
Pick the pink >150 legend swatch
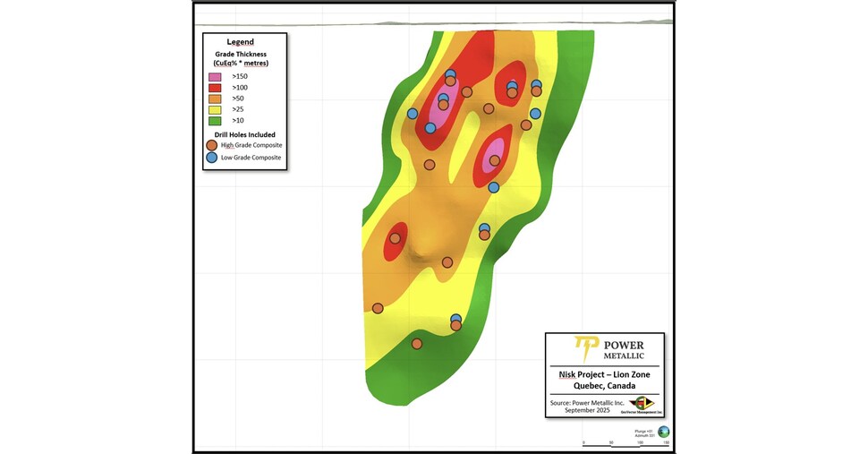(215, 77)
